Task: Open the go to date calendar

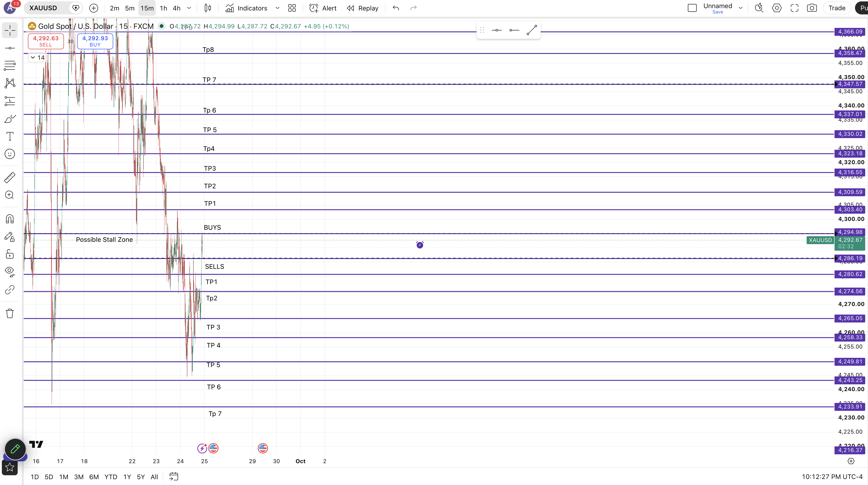Action: pyautogui.click(x=174, y=477)
